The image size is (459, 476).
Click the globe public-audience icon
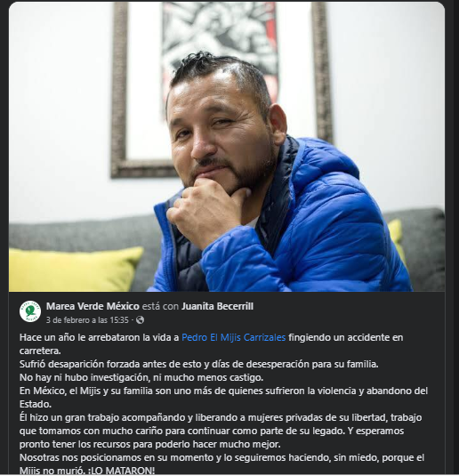[140, 320]
